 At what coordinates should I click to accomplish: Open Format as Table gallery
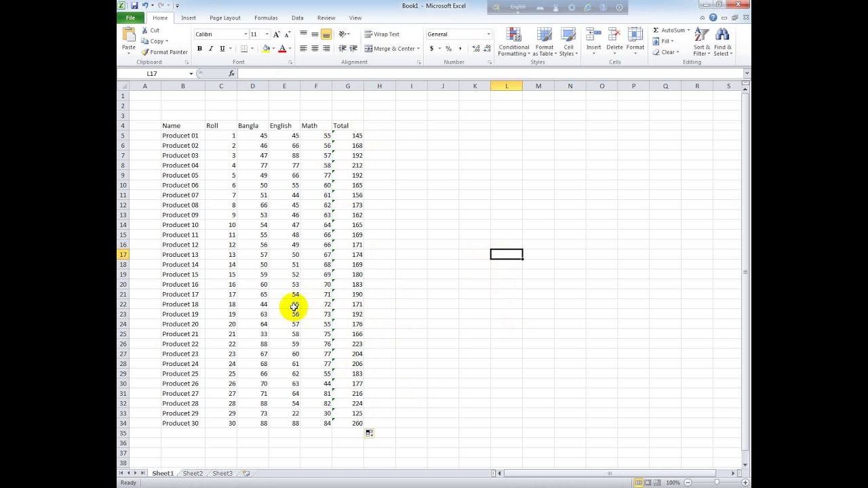[x=544, y=42]
